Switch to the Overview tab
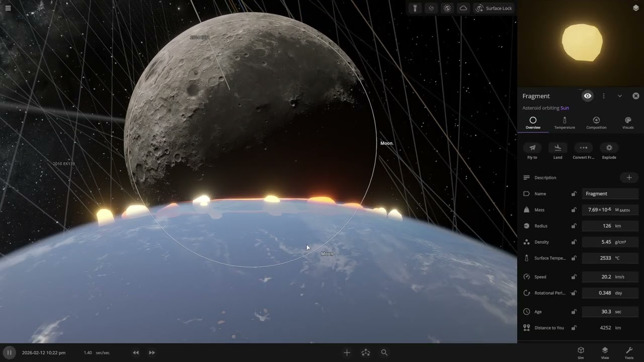 [533, 123]
